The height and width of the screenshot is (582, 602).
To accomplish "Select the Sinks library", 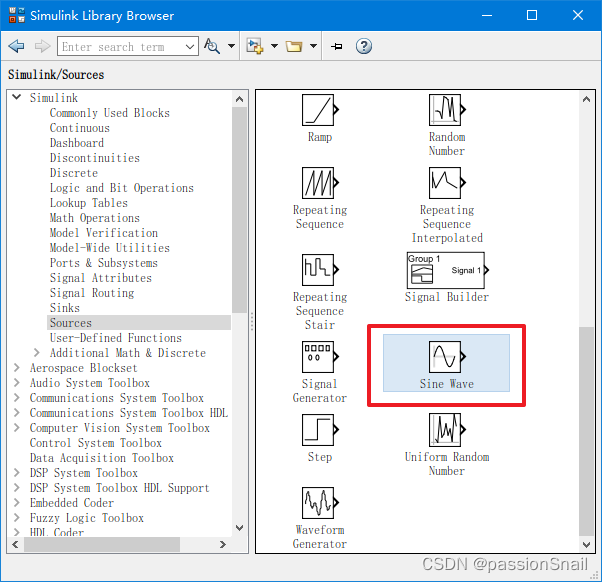I will 64,308.
